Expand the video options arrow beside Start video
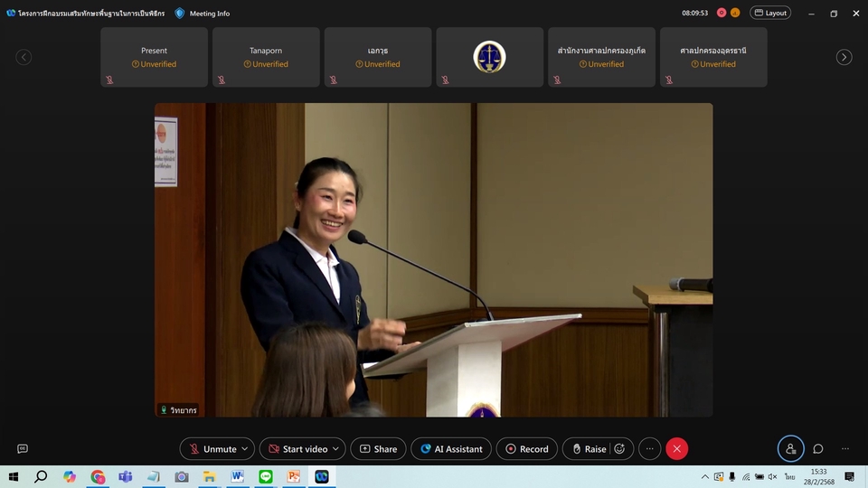 click(336, 448)
